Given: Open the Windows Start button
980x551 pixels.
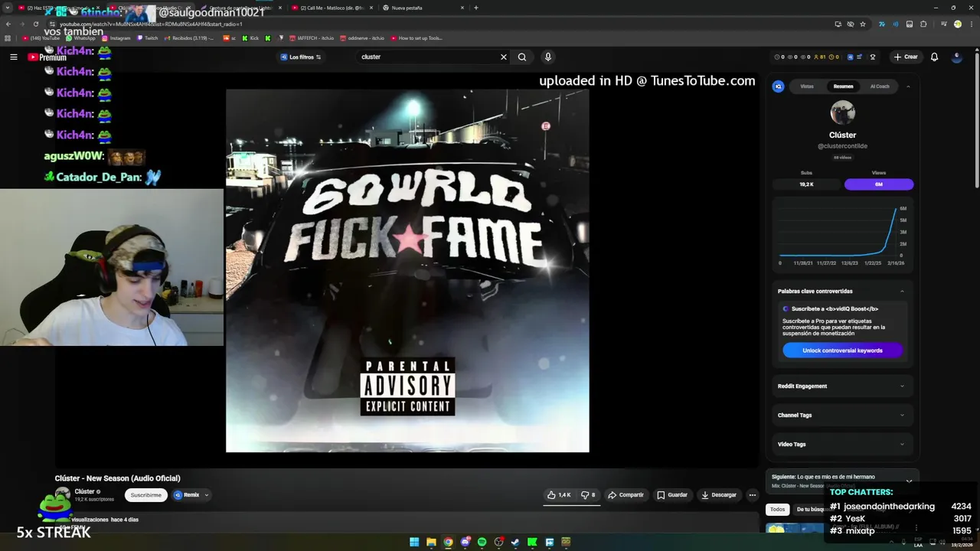Looking at the screenshot, I should pos(414,542).
